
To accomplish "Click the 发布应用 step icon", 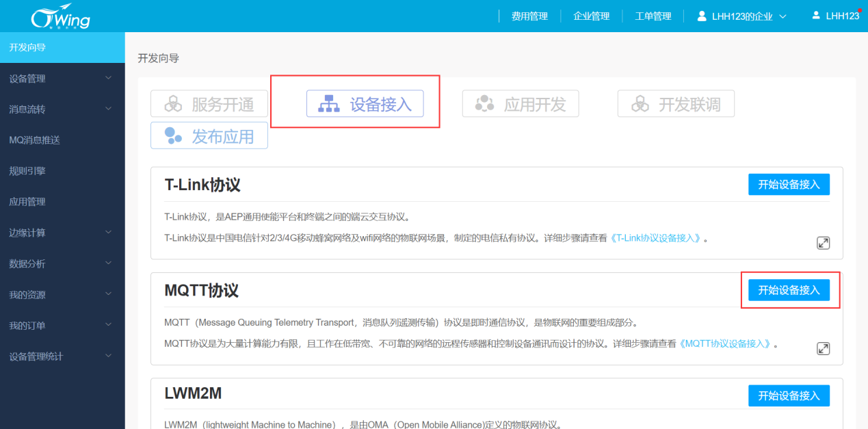I will [x=174, y=135].
